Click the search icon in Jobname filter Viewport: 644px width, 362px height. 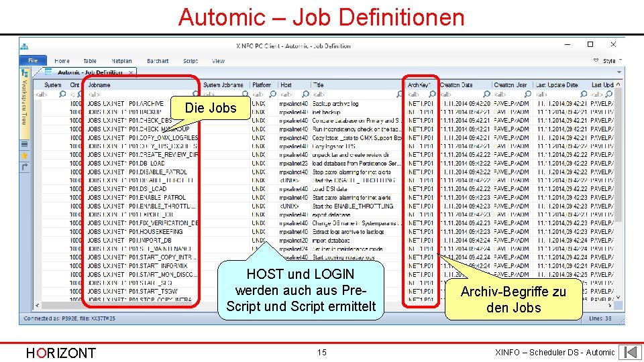click(196, 94)
